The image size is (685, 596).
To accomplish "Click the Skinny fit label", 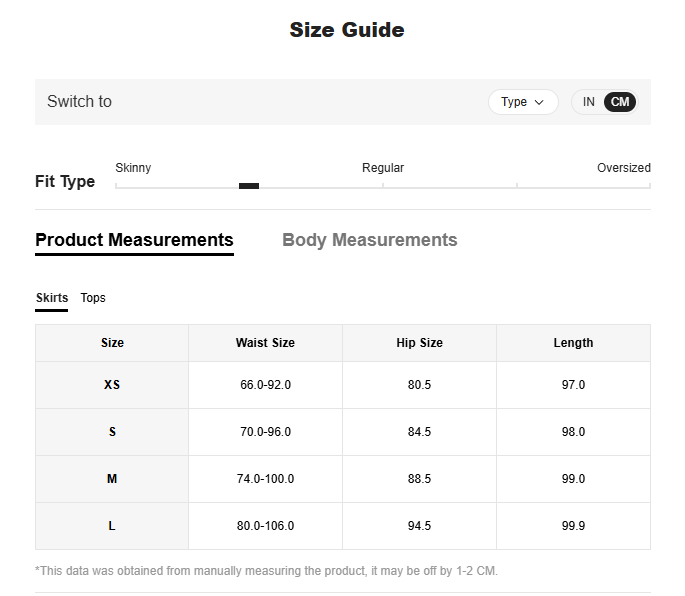I will click(133, 168).
